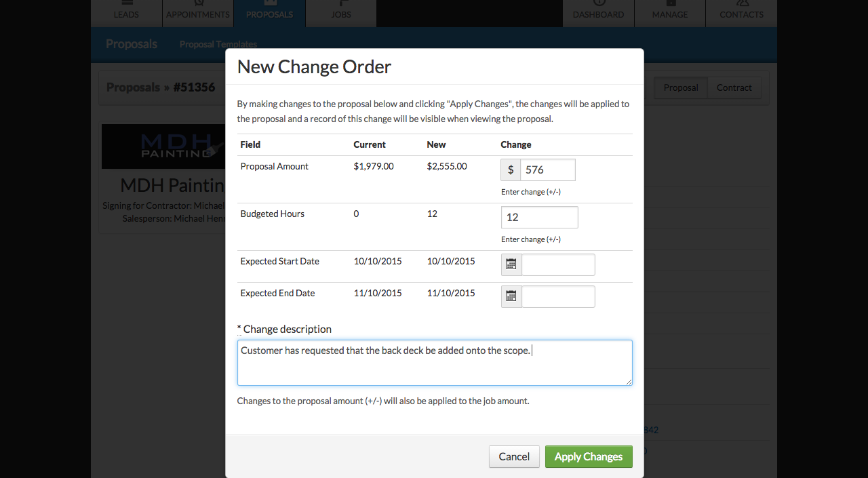Click Apply Changes button
The width and height of the screenshot is (868, 478).
589,456
